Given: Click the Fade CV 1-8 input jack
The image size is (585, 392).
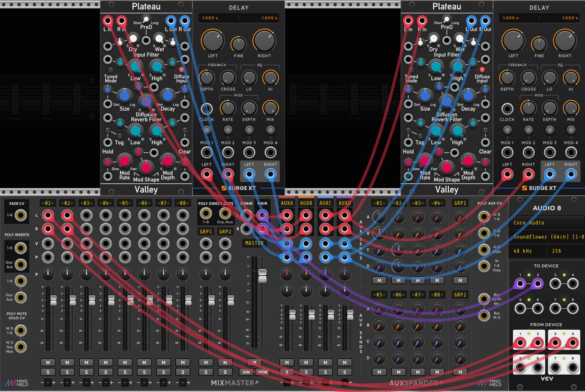Looking at the screenshot, I should [21, 215].
